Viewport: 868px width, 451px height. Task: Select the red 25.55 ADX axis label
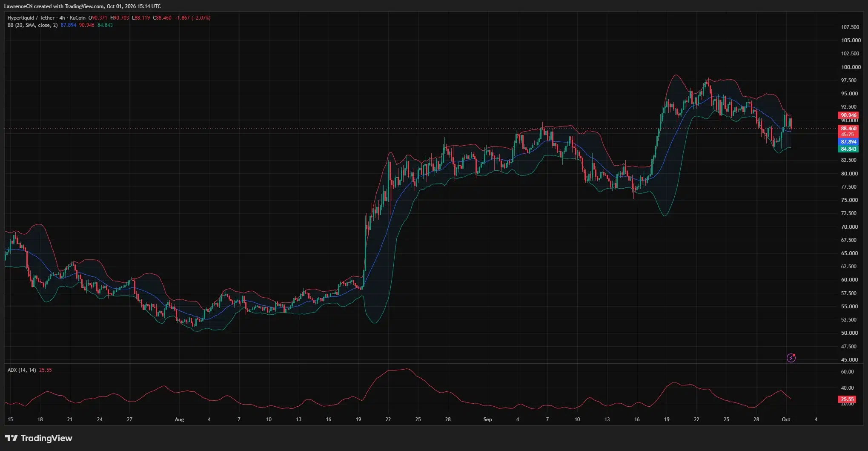pos(847,399)
